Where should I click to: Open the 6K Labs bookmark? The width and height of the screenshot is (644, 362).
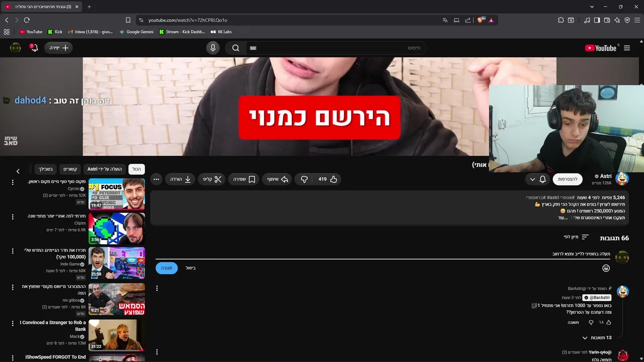221,32
